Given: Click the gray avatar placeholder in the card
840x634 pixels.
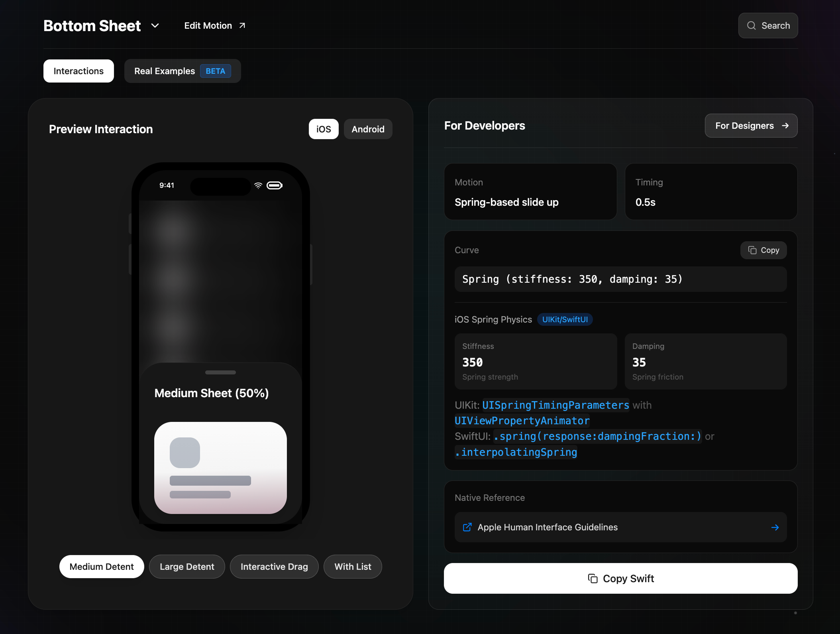Looking at the screenshot, I should click(x=185, y=453).
